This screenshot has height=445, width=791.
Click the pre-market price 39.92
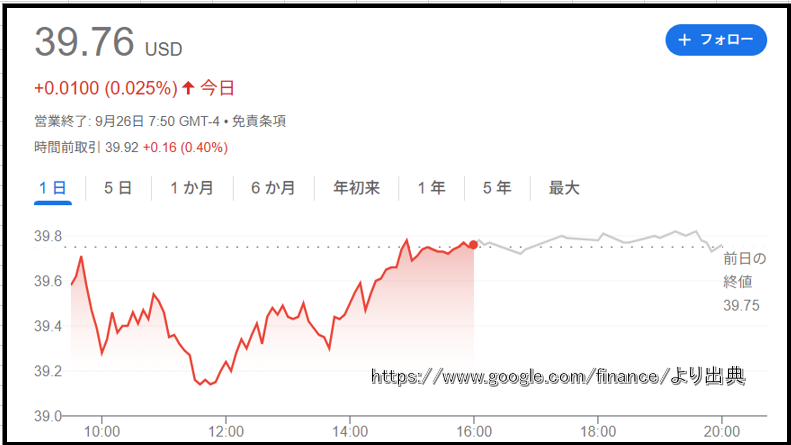[x=119, y=147]
